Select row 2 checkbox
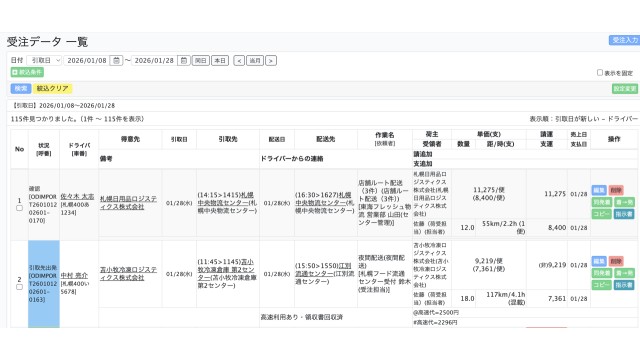Viewport: 640px width, 360px height. [19, 287]
